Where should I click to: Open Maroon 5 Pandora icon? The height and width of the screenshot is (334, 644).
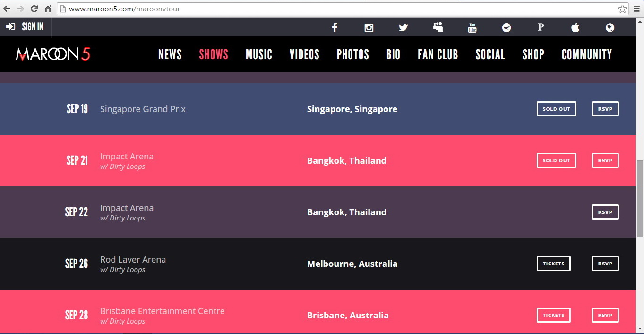(x=541, y=27)
